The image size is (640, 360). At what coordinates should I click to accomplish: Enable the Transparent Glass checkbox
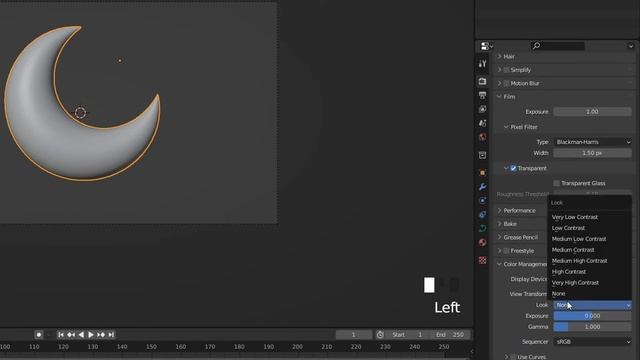[x=556, y=183]
